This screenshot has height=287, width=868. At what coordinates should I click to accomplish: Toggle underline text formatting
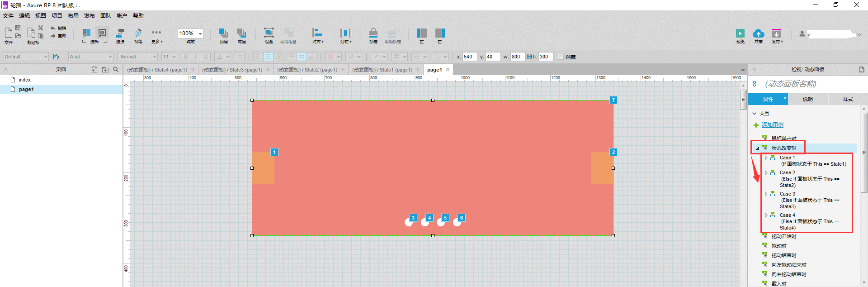[206, 57]
